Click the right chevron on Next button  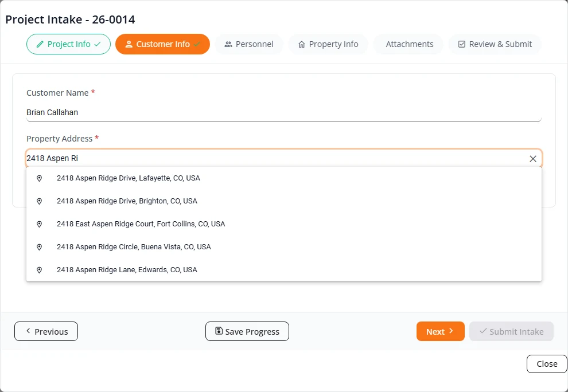[x=451, y=331]
